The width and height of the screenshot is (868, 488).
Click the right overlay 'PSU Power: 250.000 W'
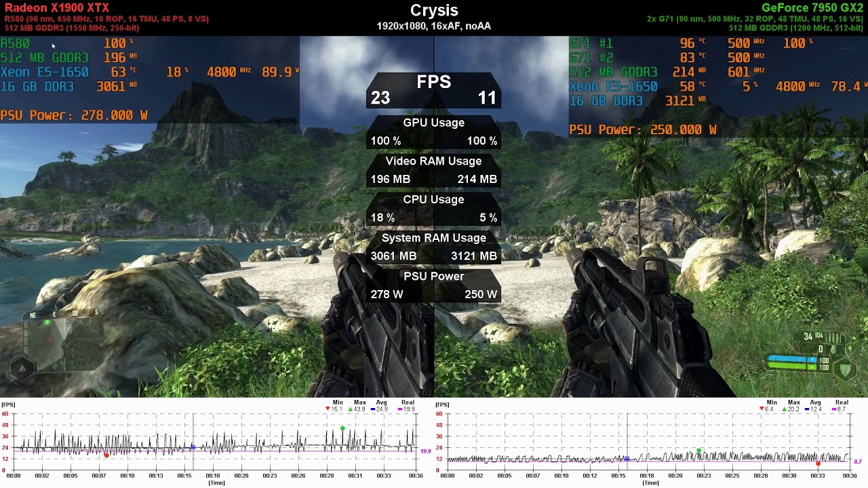pos(643,129)
